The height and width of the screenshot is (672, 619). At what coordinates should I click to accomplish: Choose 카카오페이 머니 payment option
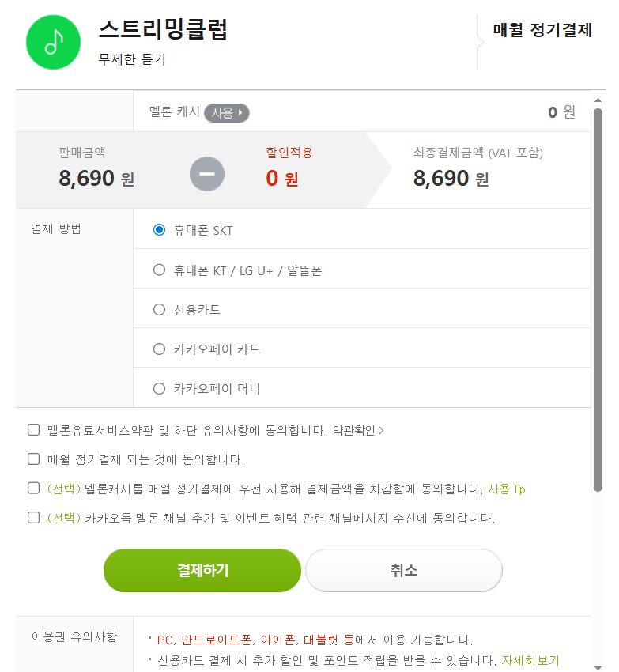159,389
